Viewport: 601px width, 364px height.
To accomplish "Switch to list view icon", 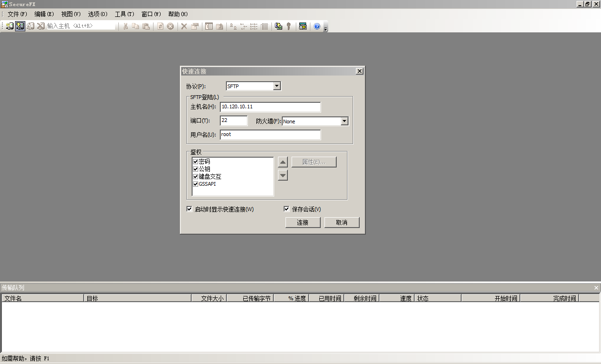I will (254, 26).
